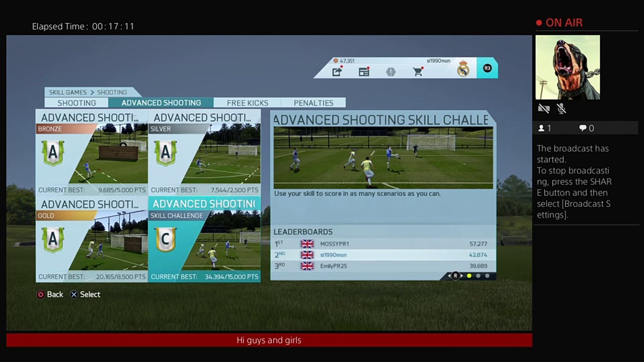
Task: Click the C grade badge on Skill Challenge
Action: (x=166, y=239)
